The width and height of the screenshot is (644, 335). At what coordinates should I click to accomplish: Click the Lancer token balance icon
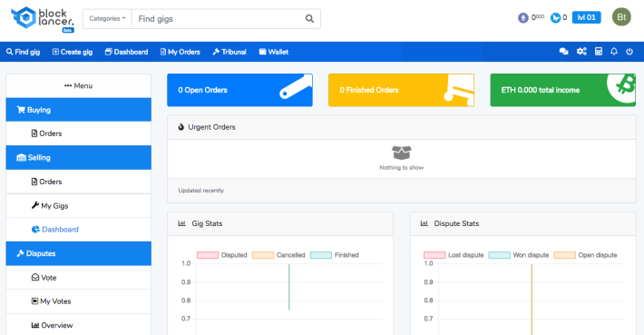pyautogui.click(x=555, y=17)
